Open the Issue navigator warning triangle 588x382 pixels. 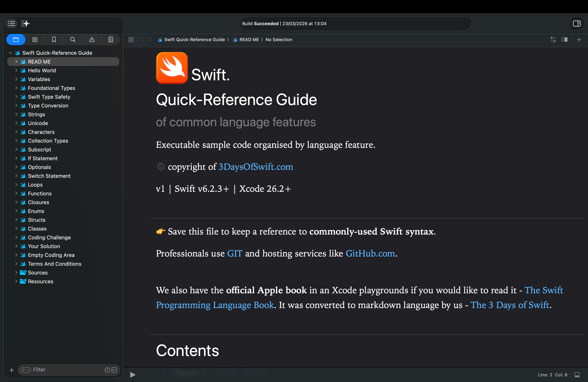pyautogui.click(x=92, y=40)
